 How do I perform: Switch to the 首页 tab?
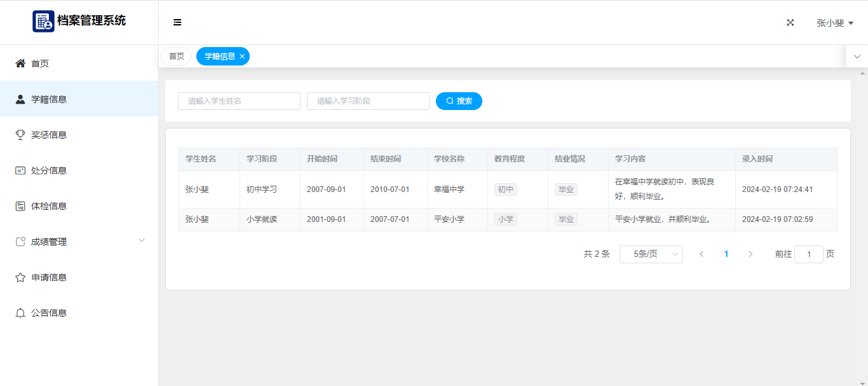point(176,57)
